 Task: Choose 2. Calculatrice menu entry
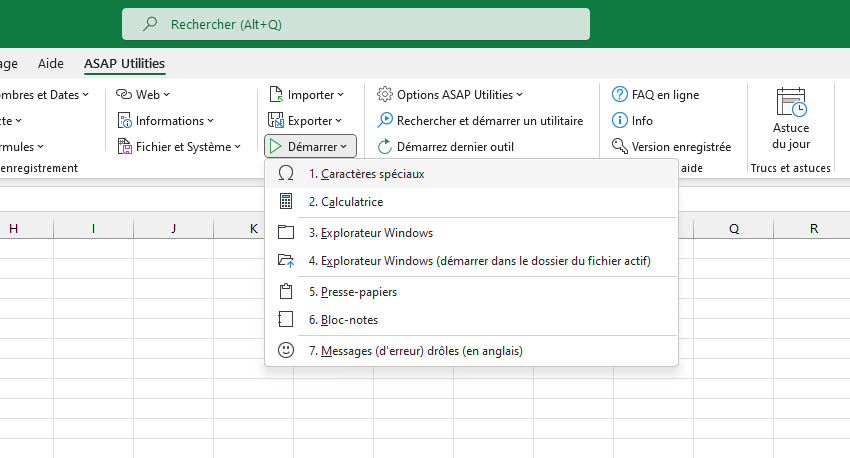471,202
